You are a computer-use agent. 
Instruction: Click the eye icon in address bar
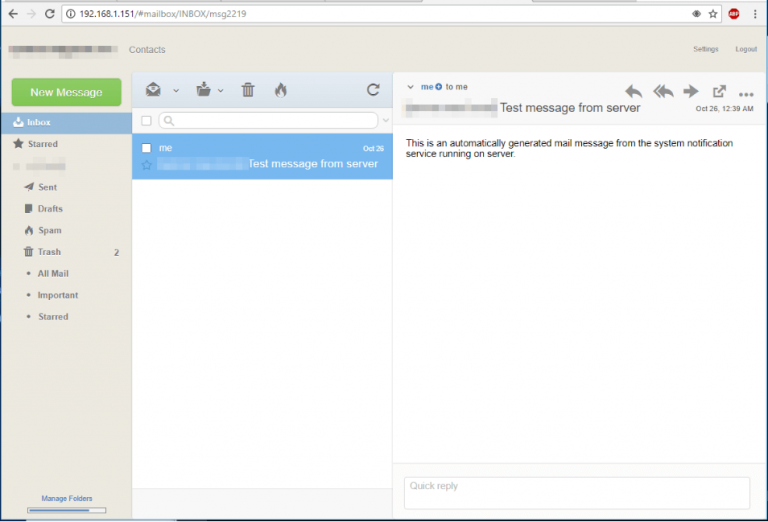tap(696, 14)
